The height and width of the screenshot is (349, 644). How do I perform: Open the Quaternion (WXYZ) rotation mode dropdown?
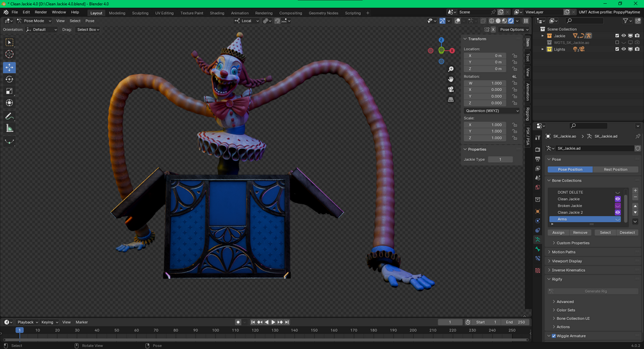[x=491, y=110]
